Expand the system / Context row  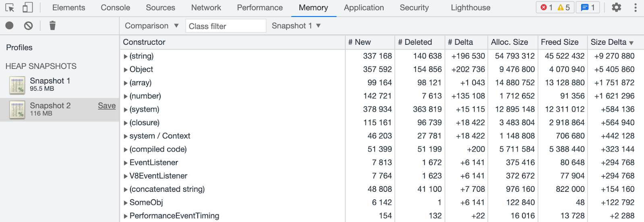click(126, 136)
